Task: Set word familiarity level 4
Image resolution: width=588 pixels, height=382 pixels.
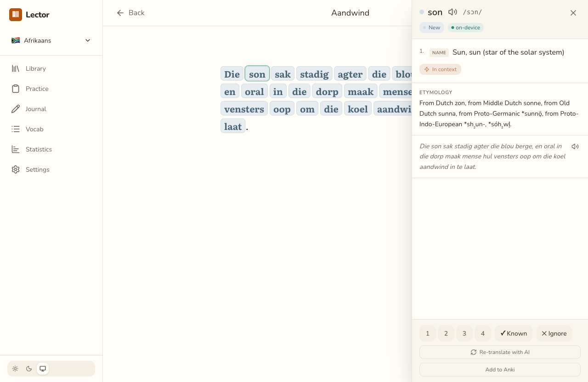Action: [x=483, y=333]
